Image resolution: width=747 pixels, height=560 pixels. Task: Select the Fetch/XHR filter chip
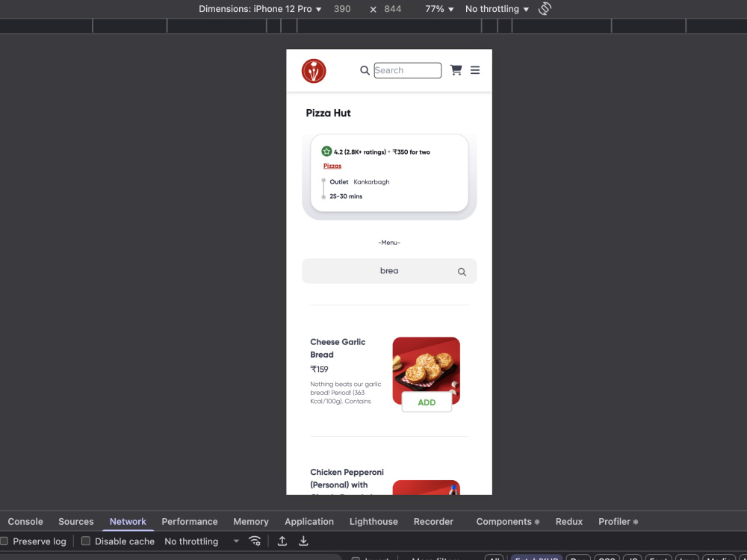click(536, 557)
